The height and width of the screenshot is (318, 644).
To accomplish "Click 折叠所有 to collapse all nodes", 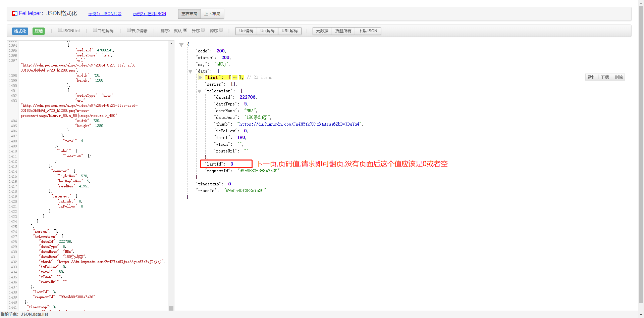I will tap(343, 31).
